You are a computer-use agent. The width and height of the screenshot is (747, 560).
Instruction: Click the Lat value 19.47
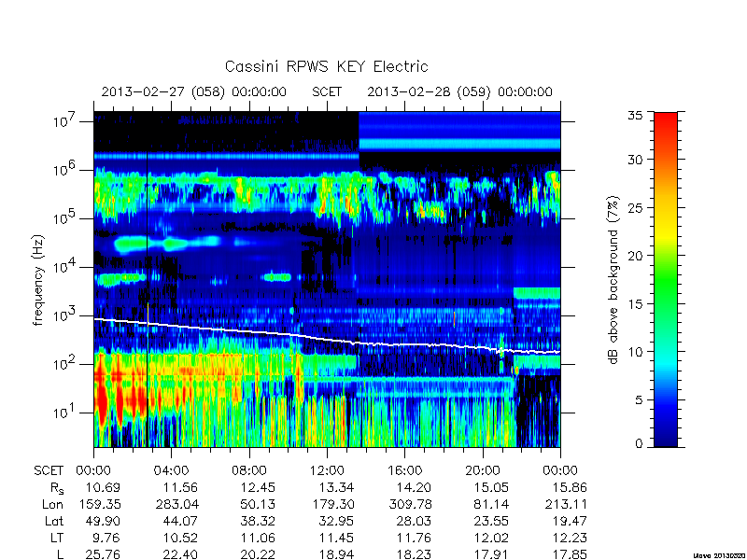570,522
